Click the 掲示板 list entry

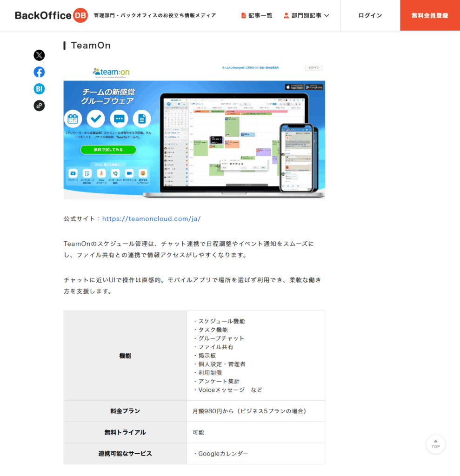pos(205,356)
